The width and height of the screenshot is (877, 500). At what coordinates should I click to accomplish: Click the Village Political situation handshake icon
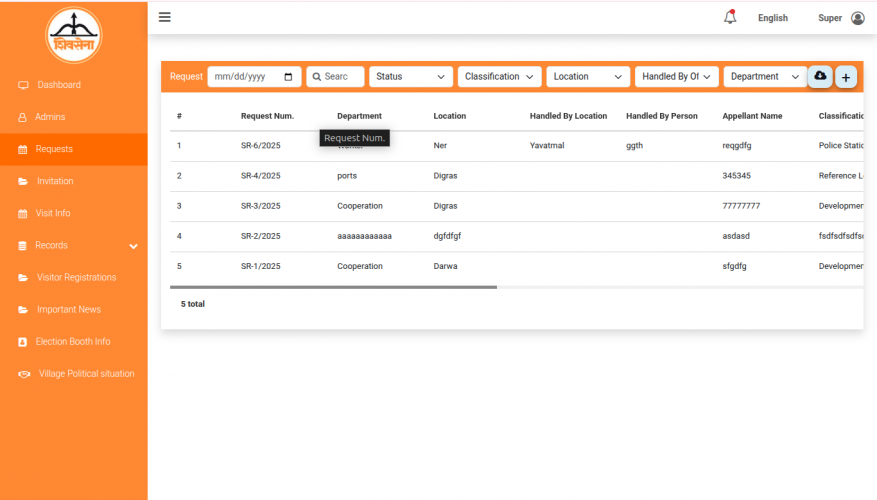[x=24, y=374]
